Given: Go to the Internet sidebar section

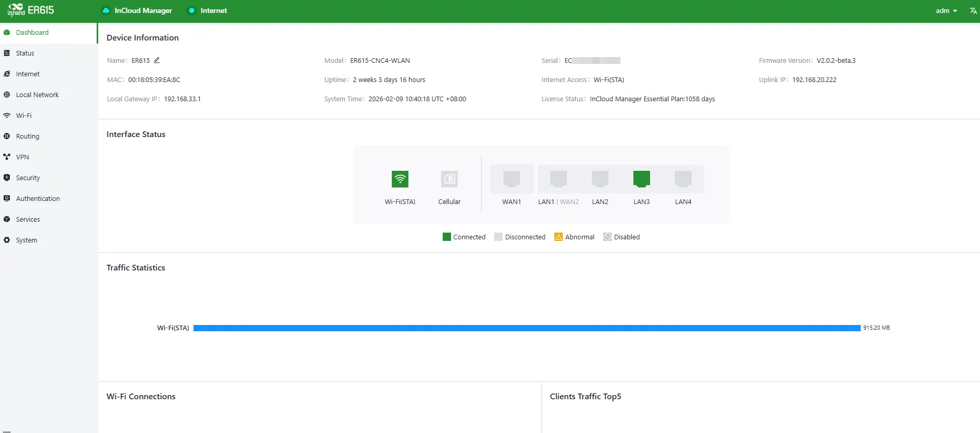Looking at the screenshot, I should point(49,74).
